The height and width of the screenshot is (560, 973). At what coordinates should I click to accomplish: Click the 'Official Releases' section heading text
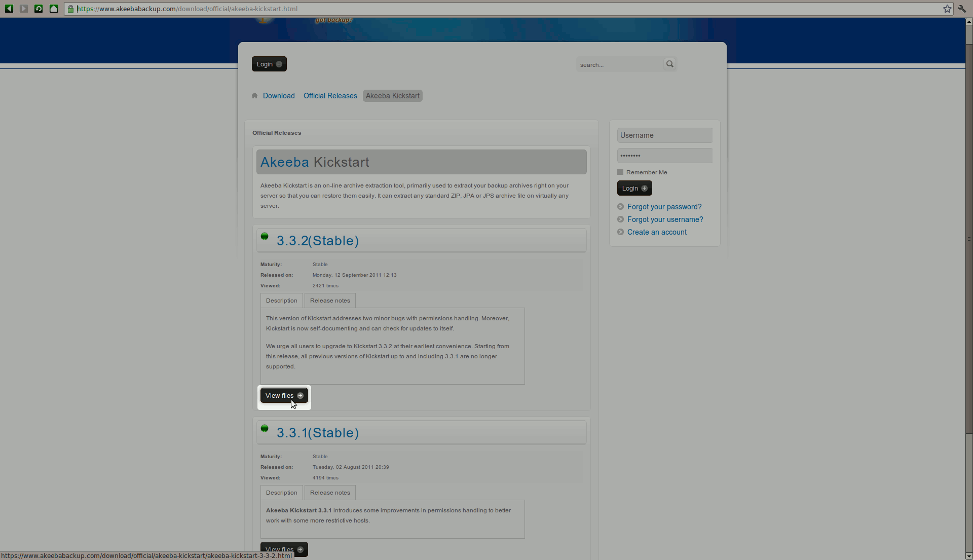click(277, 133)
